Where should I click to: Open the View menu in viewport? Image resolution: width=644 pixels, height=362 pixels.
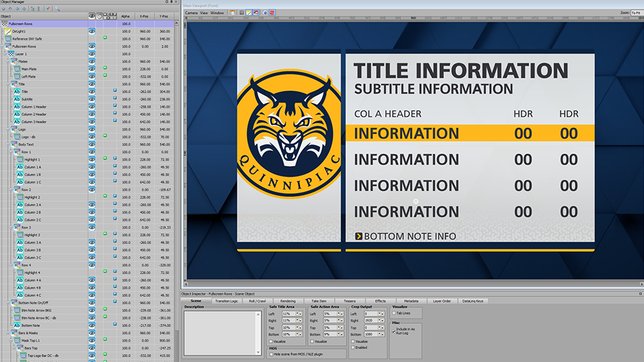pyautogui.click(x=204, y=13)
